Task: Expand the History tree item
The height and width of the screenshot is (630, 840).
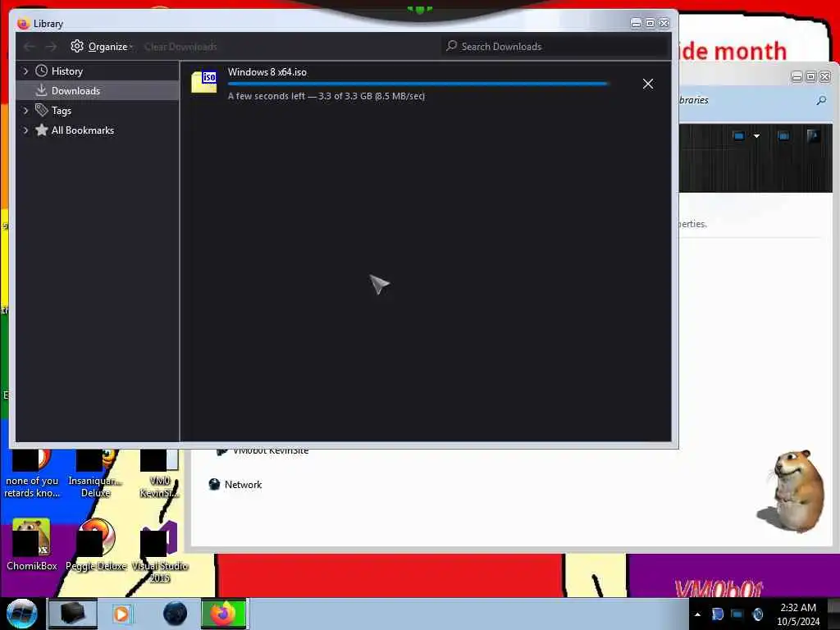Action: coord(25,71)
